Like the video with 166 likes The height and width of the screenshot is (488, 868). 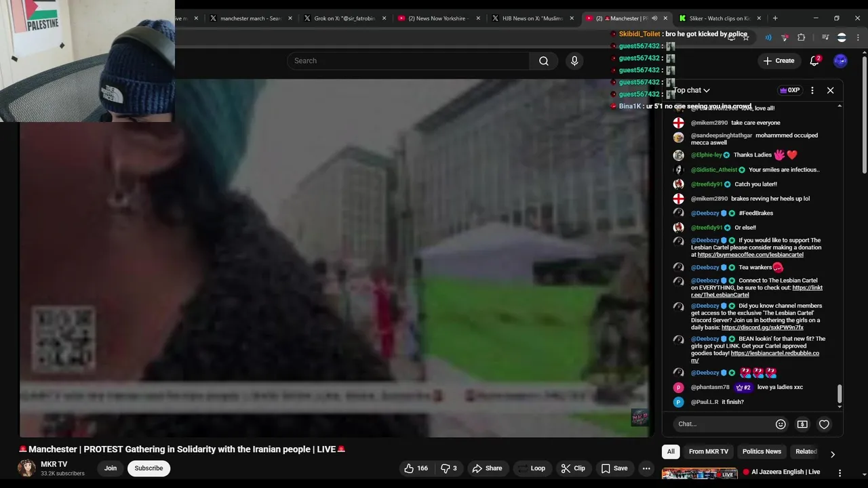tap(416, 468)
